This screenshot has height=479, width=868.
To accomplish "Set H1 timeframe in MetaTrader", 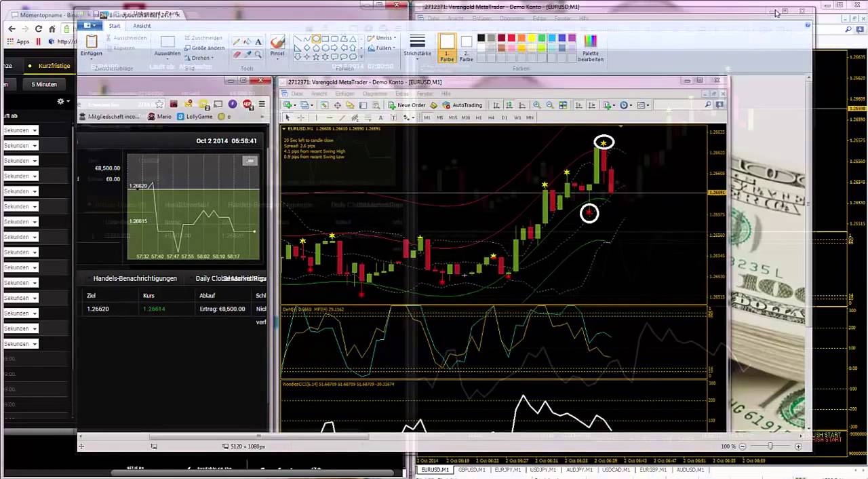I will 479,117.
